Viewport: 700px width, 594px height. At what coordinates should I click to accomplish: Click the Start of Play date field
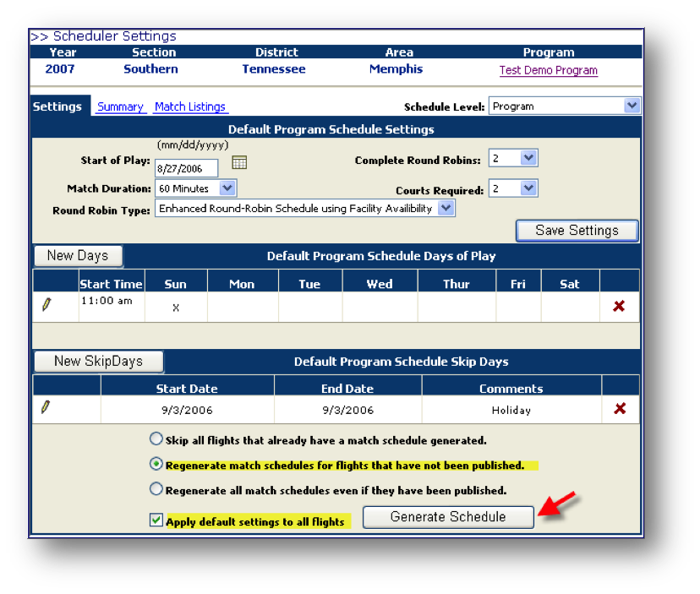click(186, 169)
